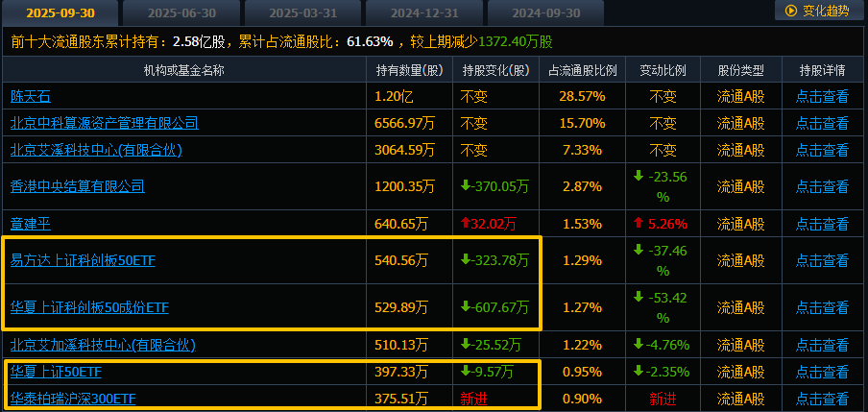Open 易方达上证科创板50ETF fund link
Image resolution: width=868 pixels, height=412 pixels.
(84, 260)
